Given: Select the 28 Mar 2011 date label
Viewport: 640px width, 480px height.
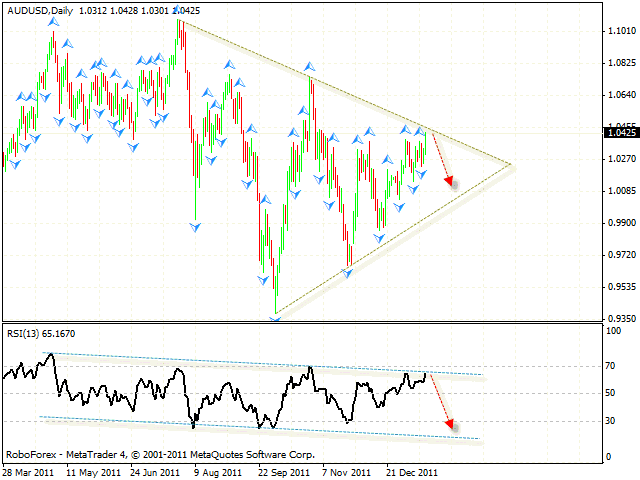Looking at the screenshot, I should (31, 471).
